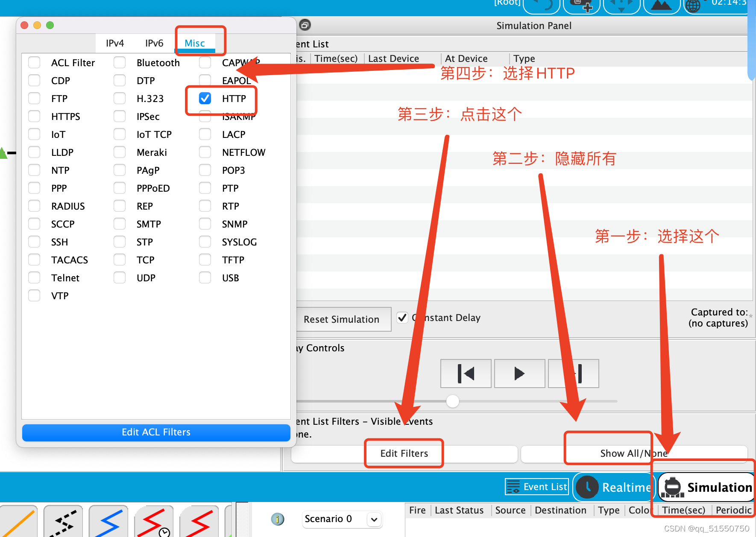Select the red Serial DTE cable icon
This screenshot has height=537, width=756.
point(199,522)
